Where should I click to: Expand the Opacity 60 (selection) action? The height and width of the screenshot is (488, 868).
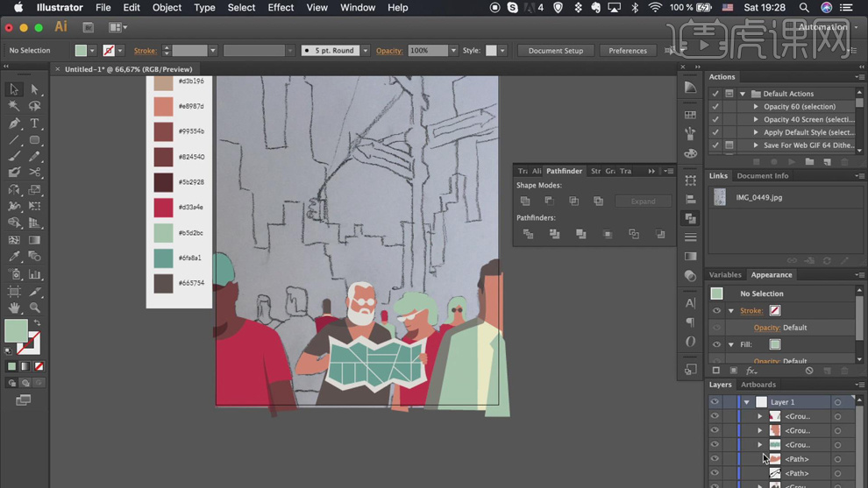756,107
